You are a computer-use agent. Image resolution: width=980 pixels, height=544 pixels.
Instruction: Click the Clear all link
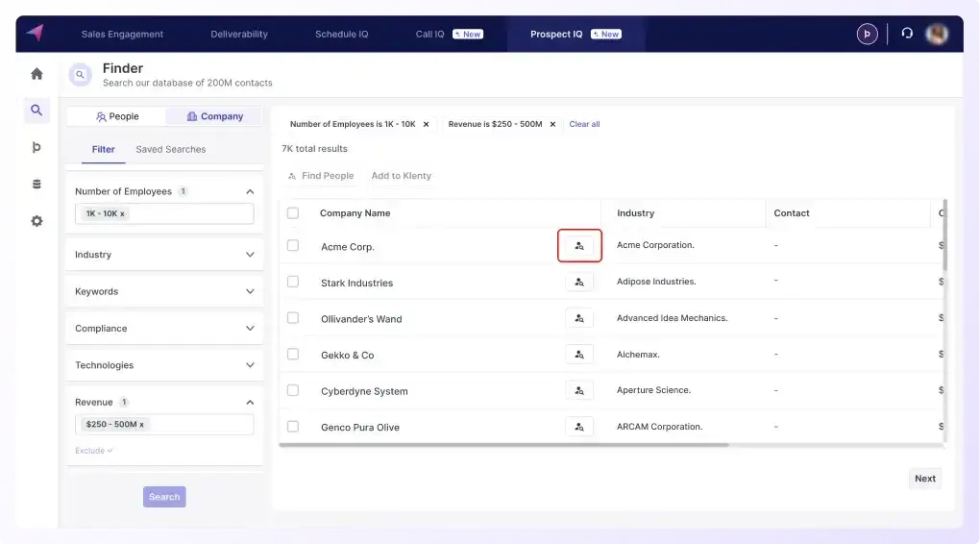click(x=584, y=124)
